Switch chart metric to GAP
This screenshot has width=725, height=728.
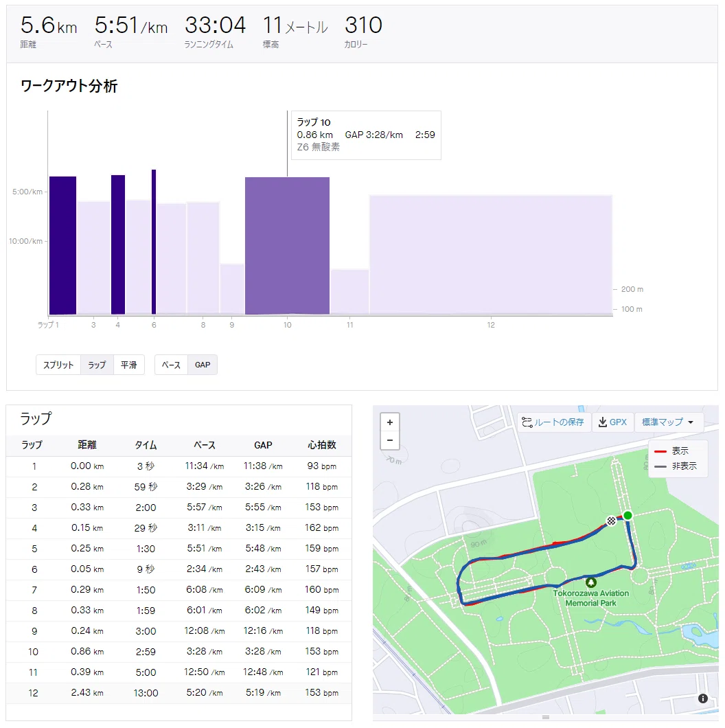click(x=203, y=365)
